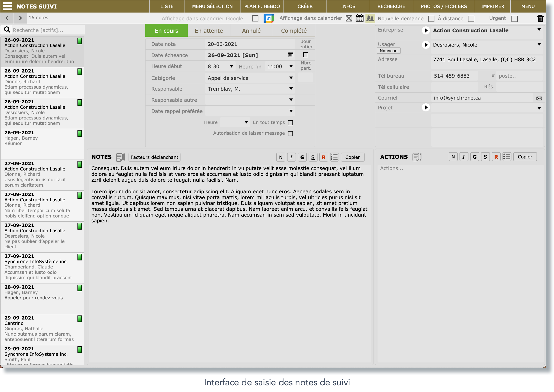Viewport: 554px width, 392px height.
Task: Open date picker for Date échéance
Action: coord(290,55)
